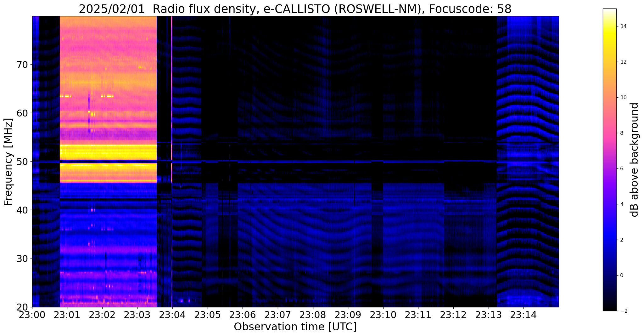Click the yellow region of the colorbar
Screen dimensions: 644x336
pyautogui.click(x=609, y=35)
